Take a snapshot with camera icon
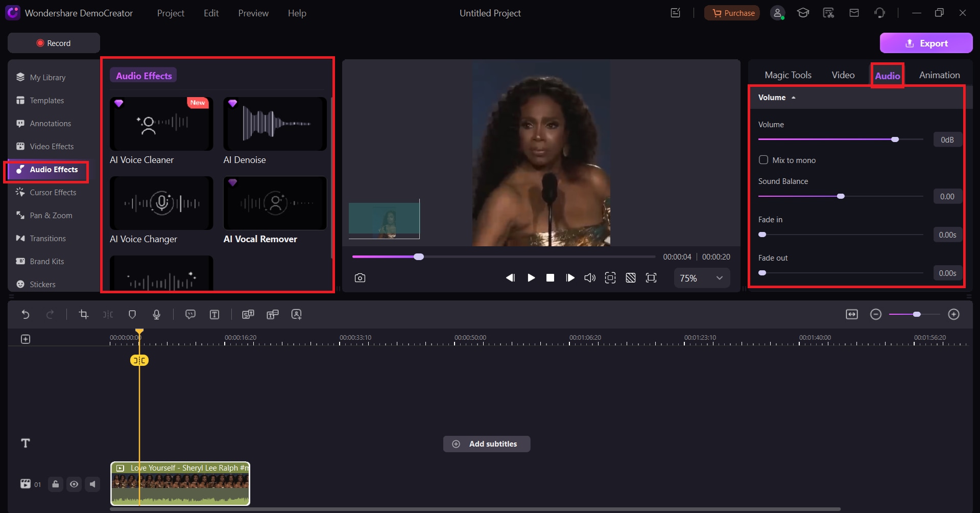The width and height of the screenshot is (980, 513). click(360, 278)
